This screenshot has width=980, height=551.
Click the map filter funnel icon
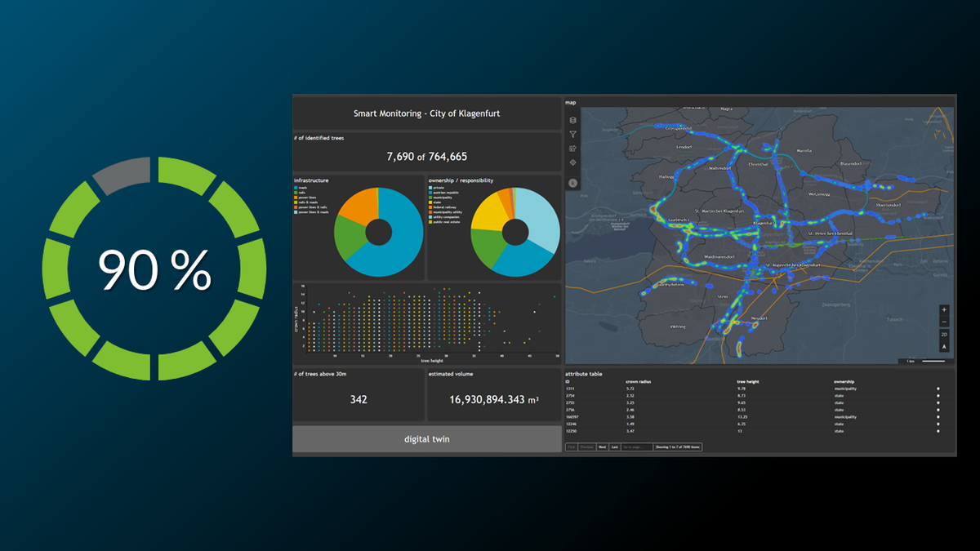point(572,135)
